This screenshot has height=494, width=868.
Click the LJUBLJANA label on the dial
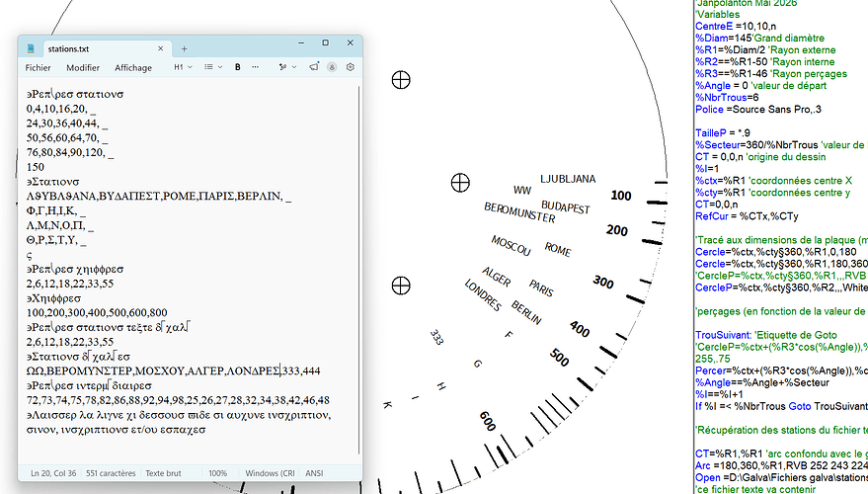pyautogui.click(x=568, y=179)
